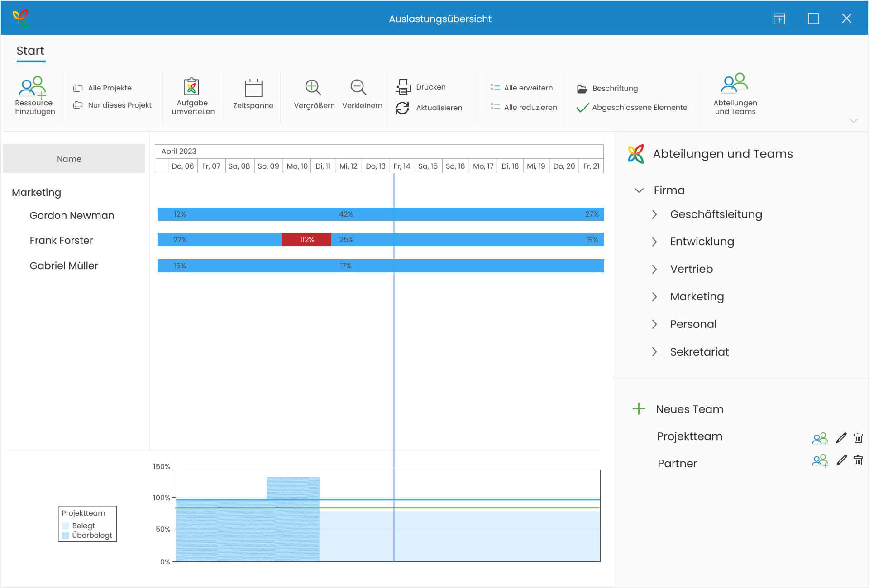
Task: Click Gordon Newman's 27% end segment
Action: [x=592, y=214]
